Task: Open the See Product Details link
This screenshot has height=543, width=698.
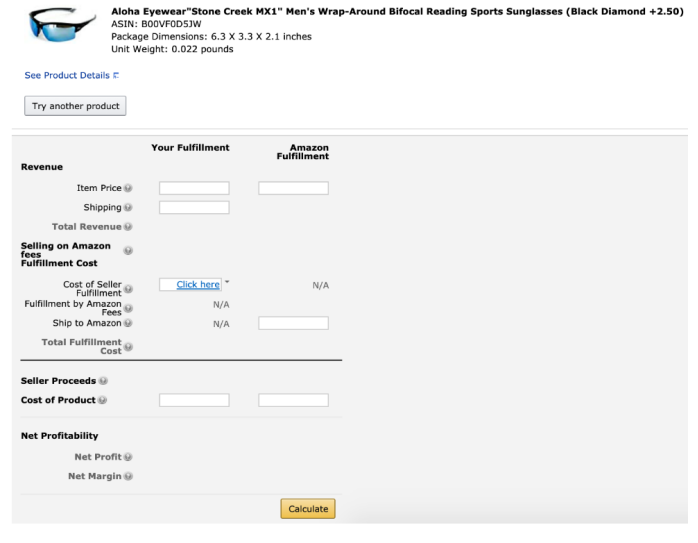Action: (x=67, y=76)
